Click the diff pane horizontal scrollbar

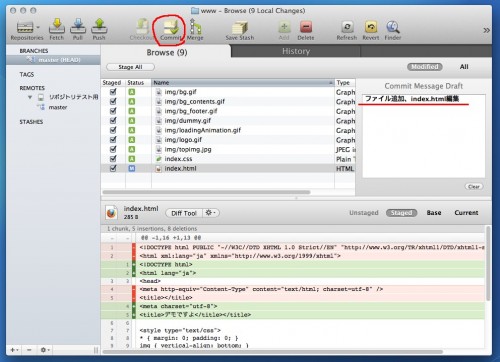coord(273,352)
